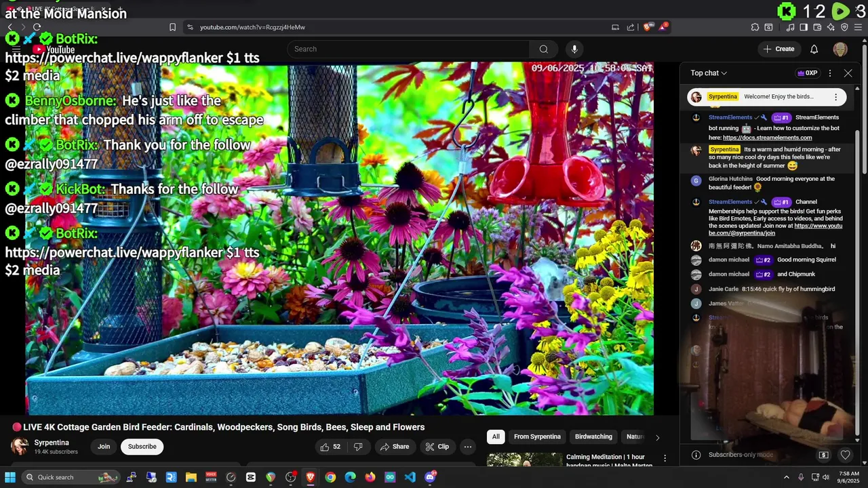868x488 pixels.
Task: Open Brave Rewards triangle icon
Action: pos(664,27)
